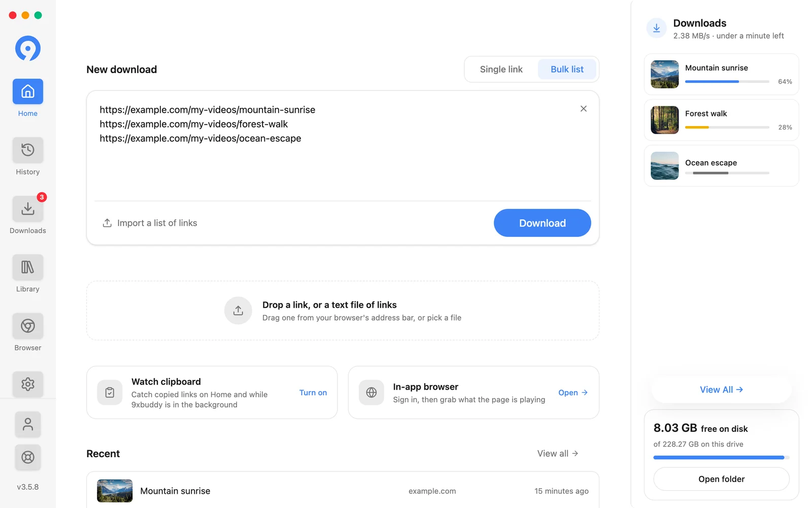The height and width of the screenshot is (508, 812).
Task: Click Mountain sunrise thumbnail in Recent list
Action: tap(115, 491)
